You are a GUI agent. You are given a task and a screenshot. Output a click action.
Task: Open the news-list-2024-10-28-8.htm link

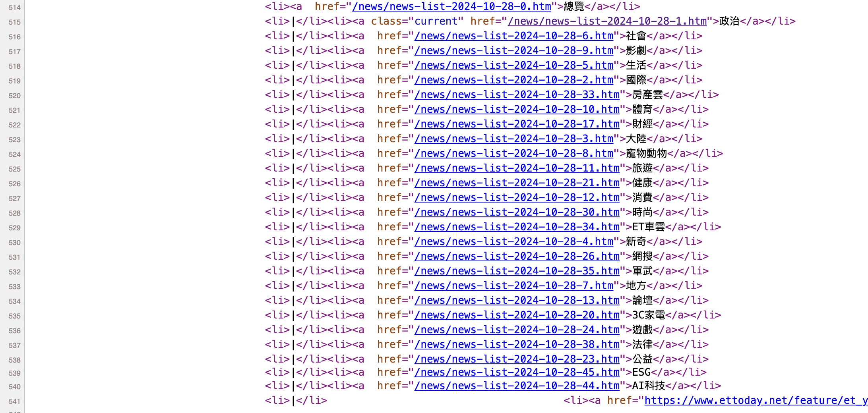click(x=513, y=154)
